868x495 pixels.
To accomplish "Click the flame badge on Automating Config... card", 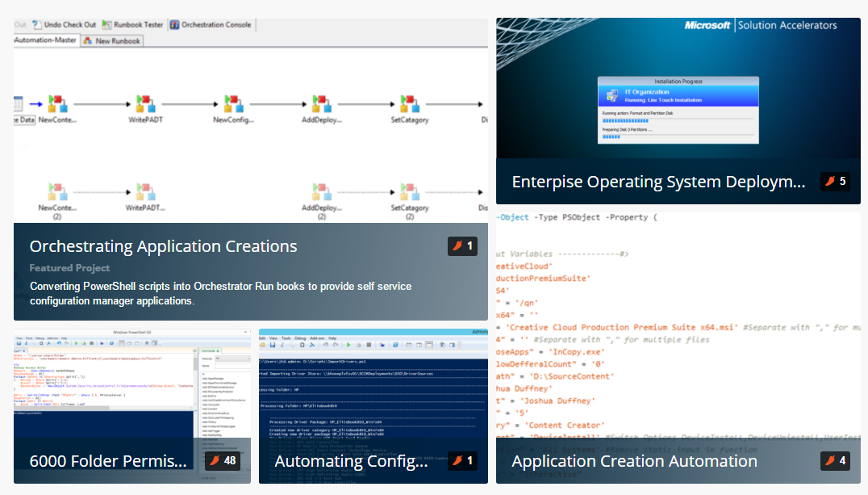I will click(463, 460).
